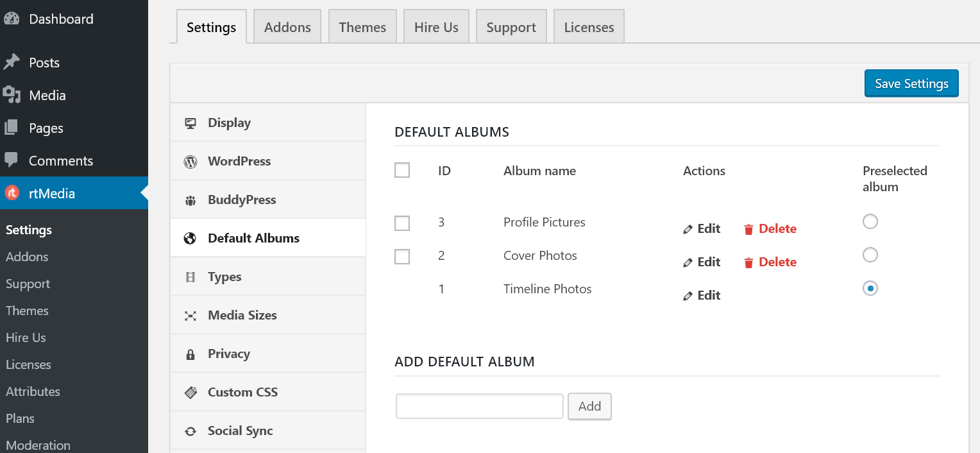The height and width of the screenshot is (453, 980).
Task: Check the Profile Pictures album checkbox
Action: pyautogui.click(x=402, y=223)
